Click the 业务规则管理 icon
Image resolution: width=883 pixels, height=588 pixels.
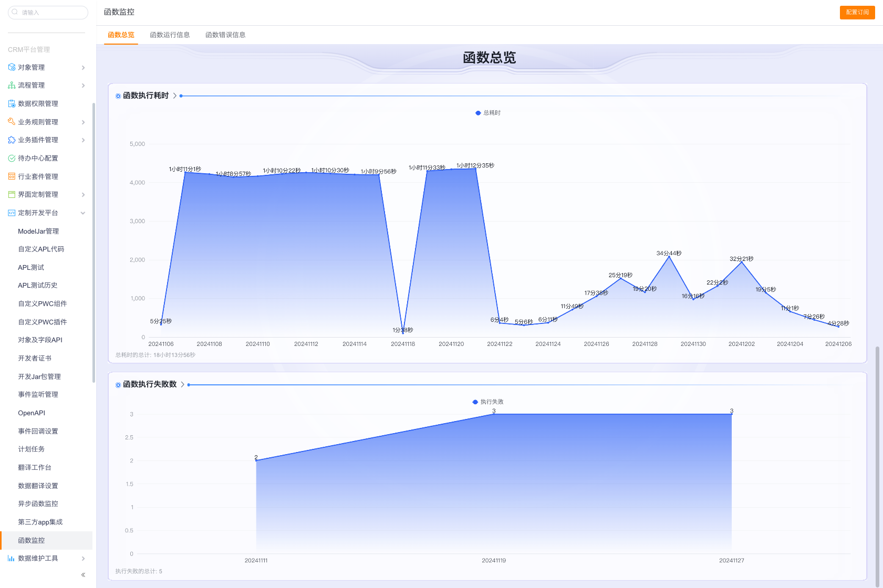(12, 122)
